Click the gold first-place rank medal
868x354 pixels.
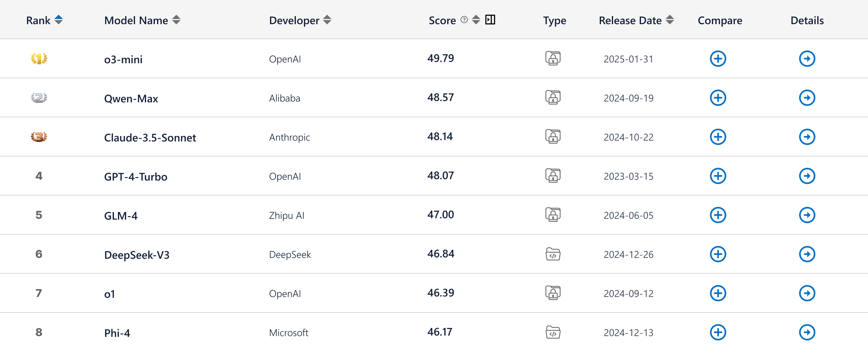tap(39, 59)
